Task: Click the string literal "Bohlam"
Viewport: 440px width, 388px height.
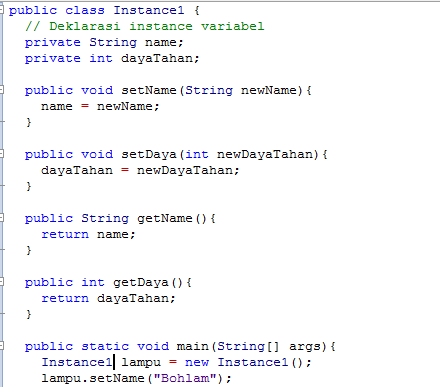Action: click(185, 378)
